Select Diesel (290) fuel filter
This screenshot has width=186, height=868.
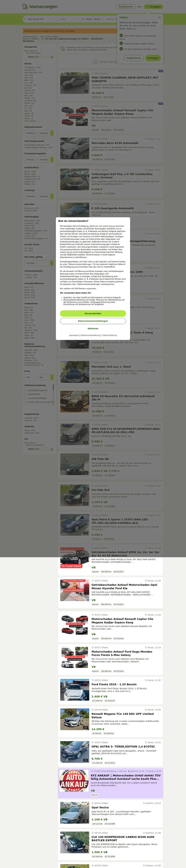(30, 174)
